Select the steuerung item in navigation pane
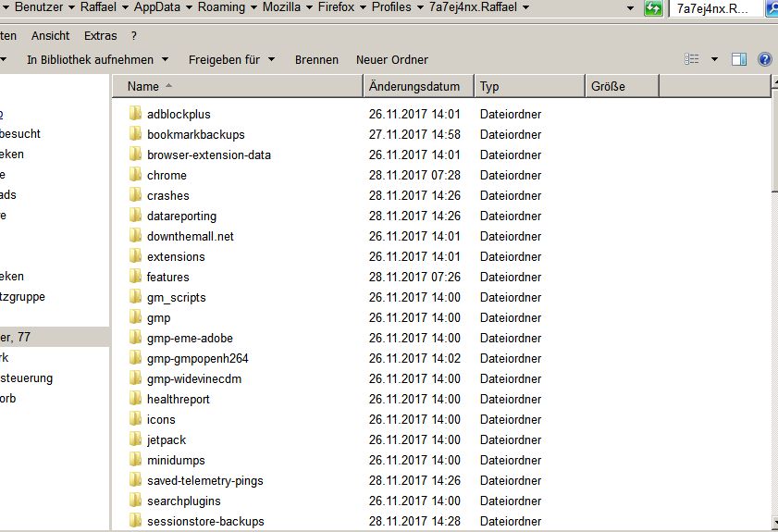The image size is (778, 532). (x=26, y=377)
